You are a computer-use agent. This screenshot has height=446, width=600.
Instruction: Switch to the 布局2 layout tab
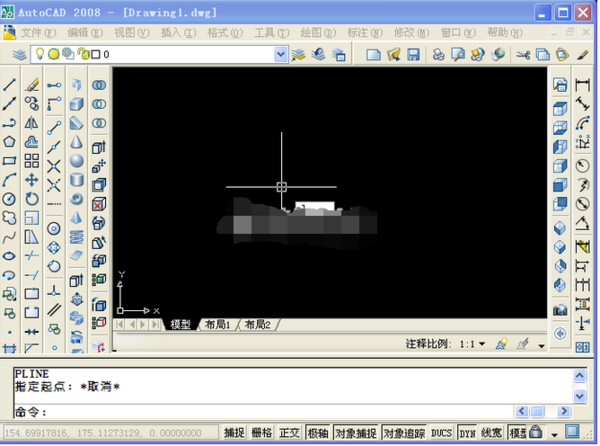click(x=258, y=325)
